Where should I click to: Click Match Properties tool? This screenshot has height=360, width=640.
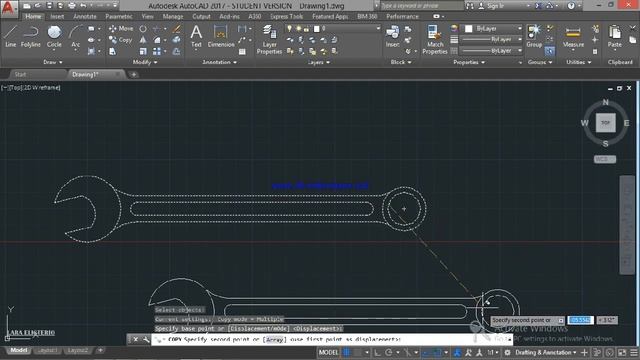click(435, 40)
